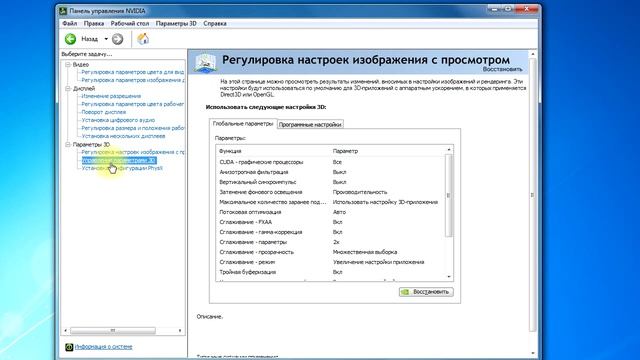Viewport: 640px width, 360px height.
Task: Open the Рабочий стол menu
Action: [x=130, y=23]
